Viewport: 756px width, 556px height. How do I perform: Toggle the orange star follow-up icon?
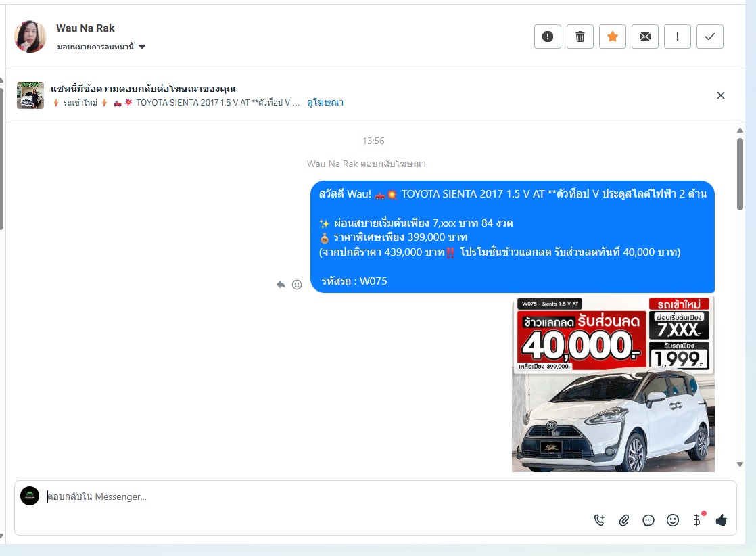click(x=613, y=37)
